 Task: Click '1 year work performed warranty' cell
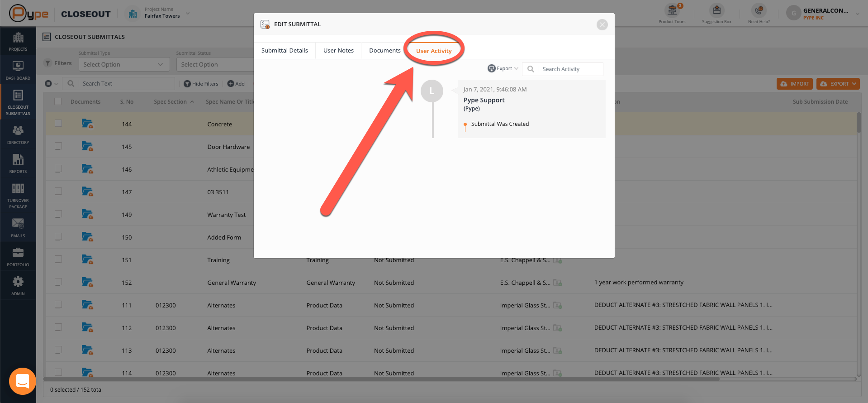[639, 282]
